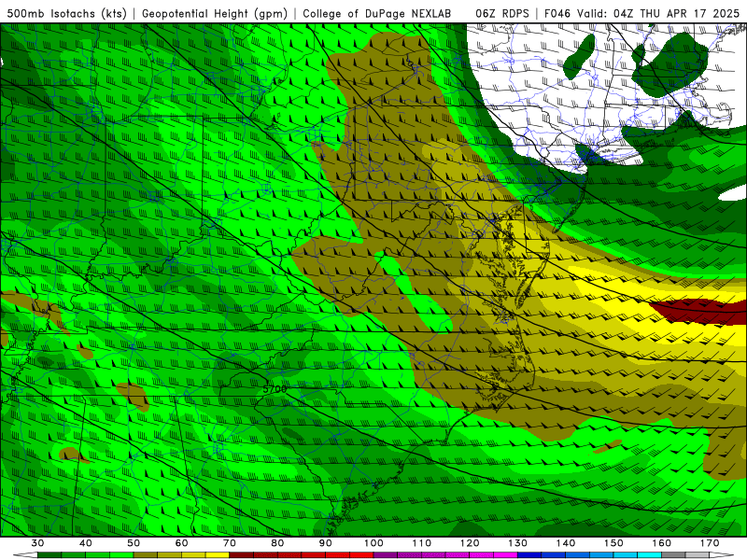Click the dark red jet maximum region on map
The width and height of the screenshot is (747, 560).
pos(704,312)
